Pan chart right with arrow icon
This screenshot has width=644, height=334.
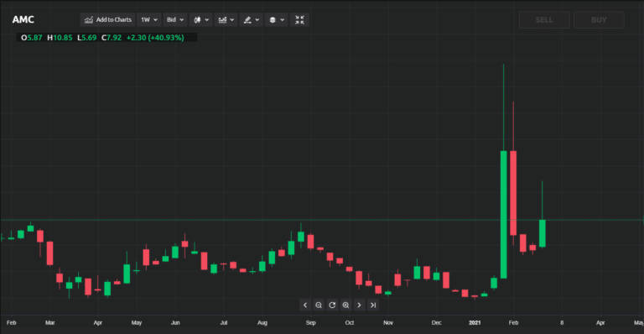click(x=360, y=305)
